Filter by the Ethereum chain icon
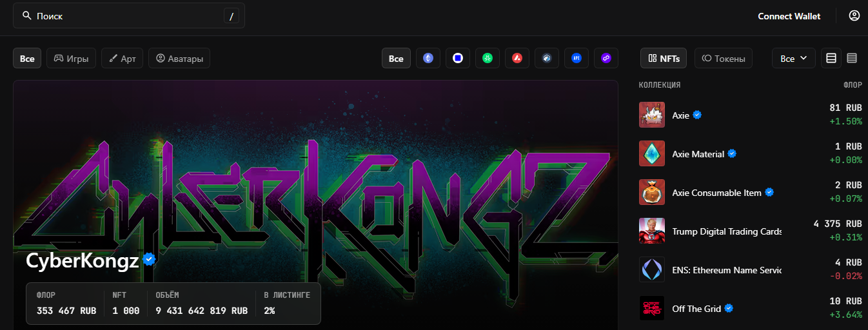The width and height of the screenshot is (868, 330). click(428, 58)
